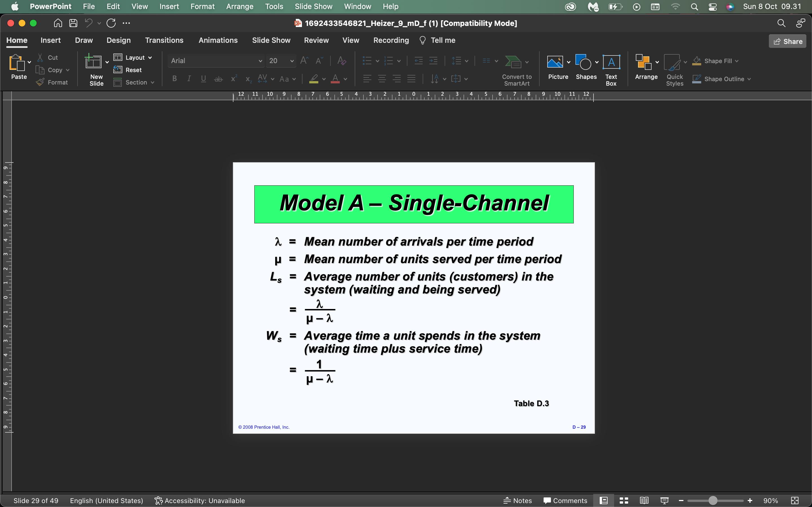The height and width of the screenshot is (507, 812).
Task: Click the Convert to SmartArt icon
Action: [513, 62]
